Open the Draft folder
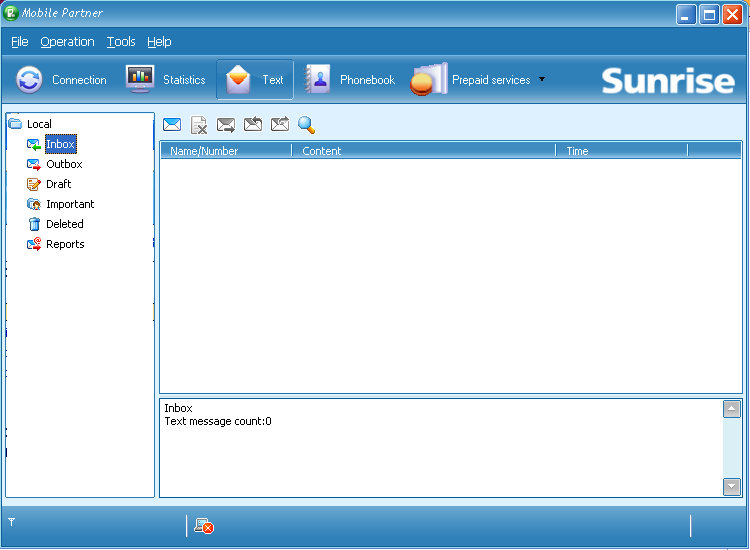Screen dimensions: 750x550 tap(58, 184)
